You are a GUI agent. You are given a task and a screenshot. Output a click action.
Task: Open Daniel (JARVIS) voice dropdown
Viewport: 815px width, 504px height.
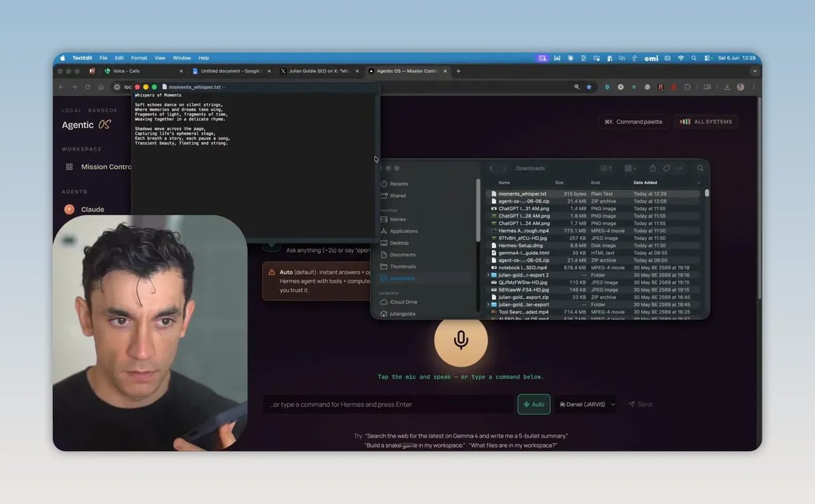pos(585,404)
